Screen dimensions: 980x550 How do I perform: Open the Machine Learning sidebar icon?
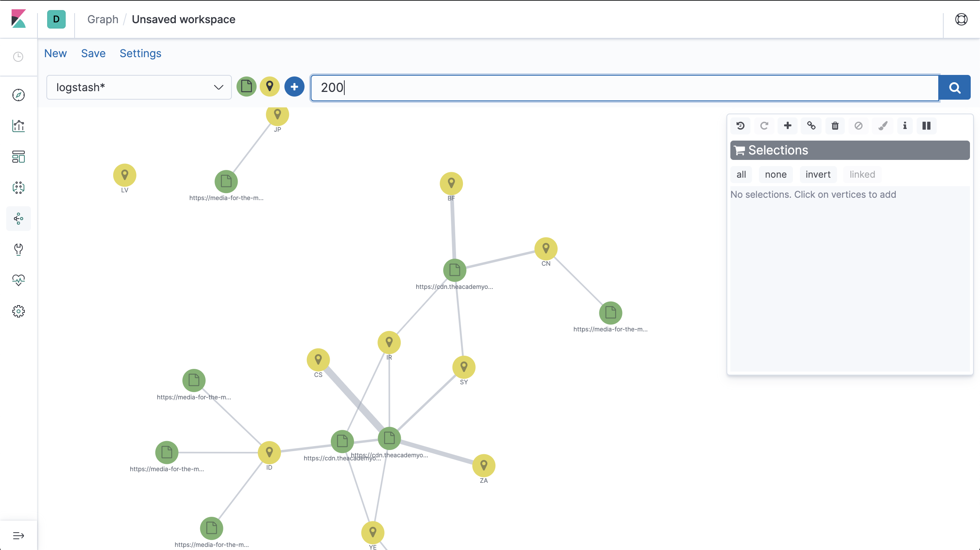pyautogui.click(x=18, y=188)
